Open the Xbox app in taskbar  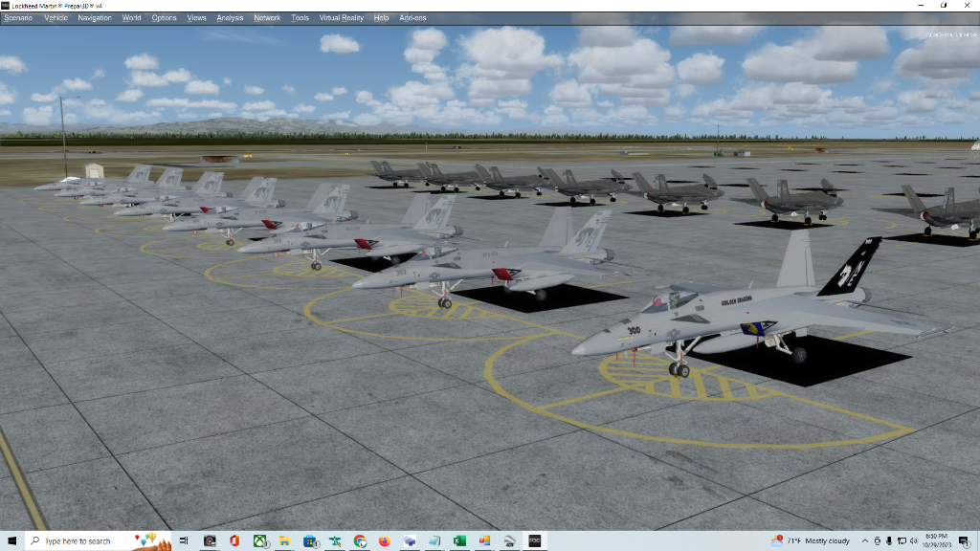point(259,540)
